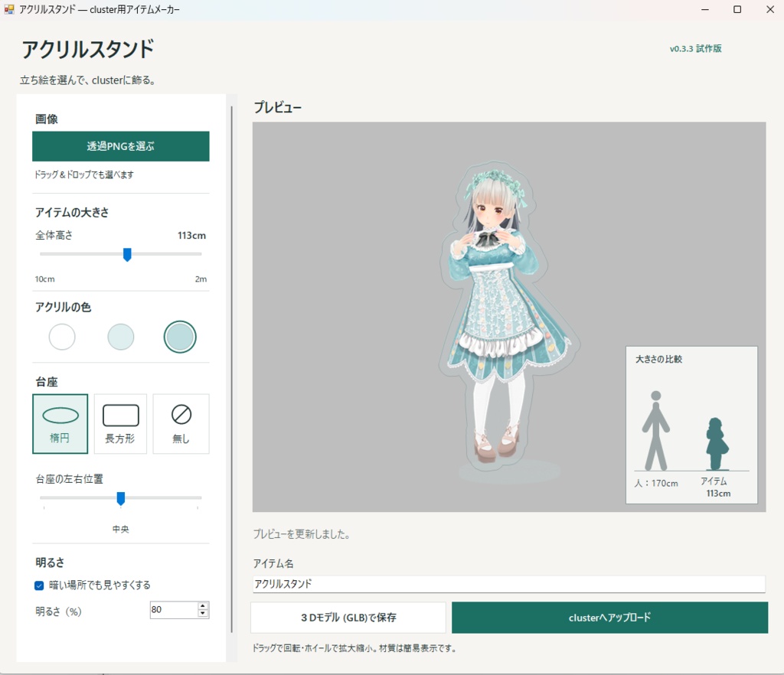Decrease brightness with the down spinner arrow
Screen dimensions: 784x675
[203, 614]
